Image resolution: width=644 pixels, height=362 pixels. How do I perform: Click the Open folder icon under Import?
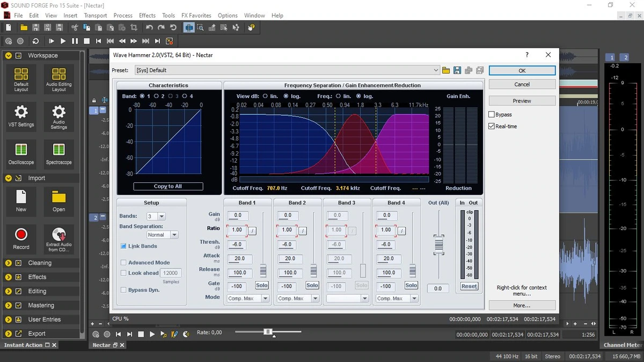(58, 201)
